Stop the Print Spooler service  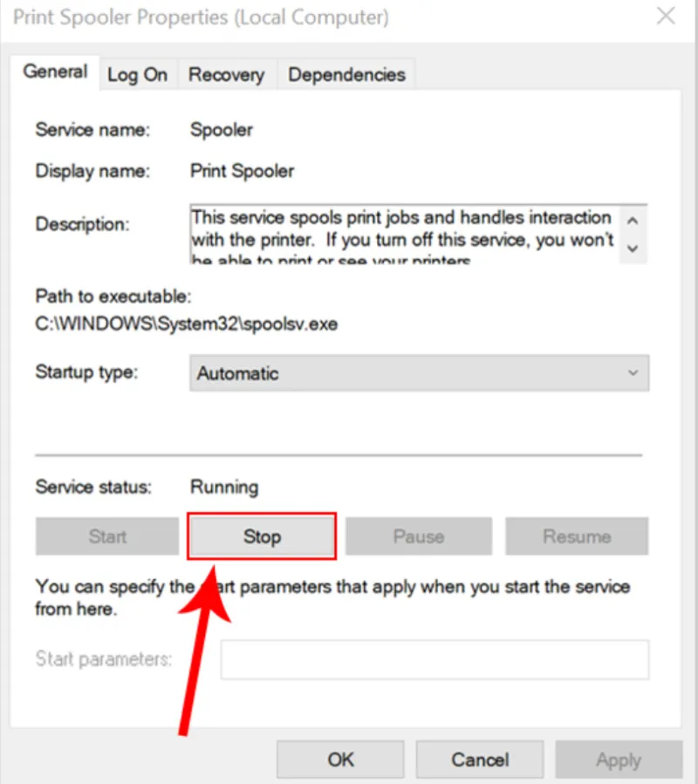263,536
